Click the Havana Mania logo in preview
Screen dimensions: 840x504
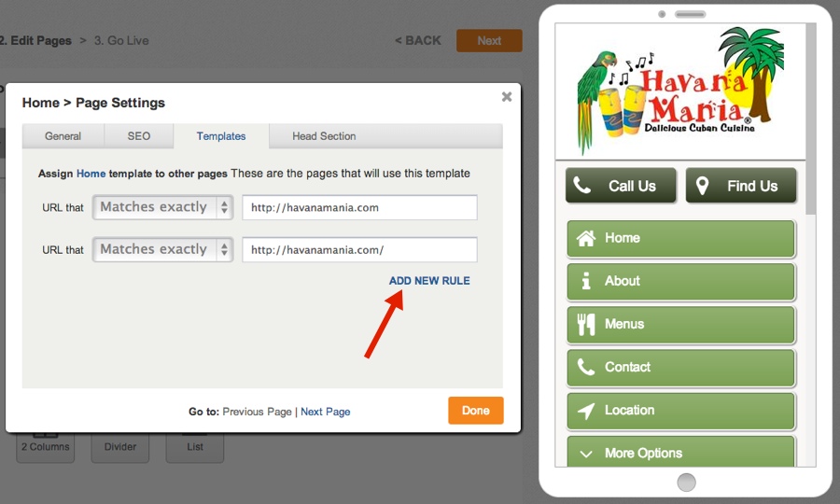[680, 91]
